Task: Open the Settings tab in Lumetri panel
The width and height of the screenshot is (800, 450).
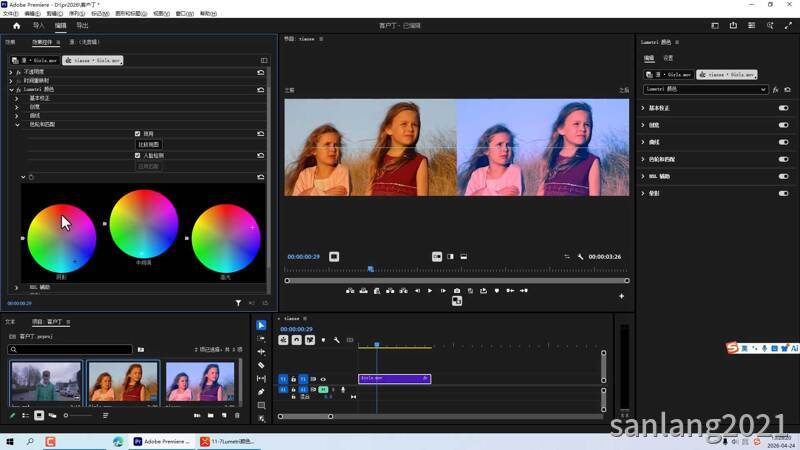Action: point(668,58)
